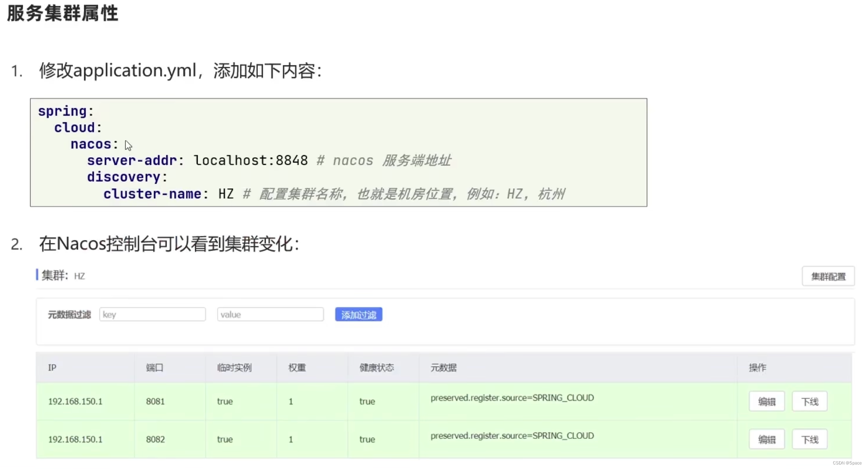Click the cloud: key in the YAML
This screenshot has width=868, height=469.
78,127
